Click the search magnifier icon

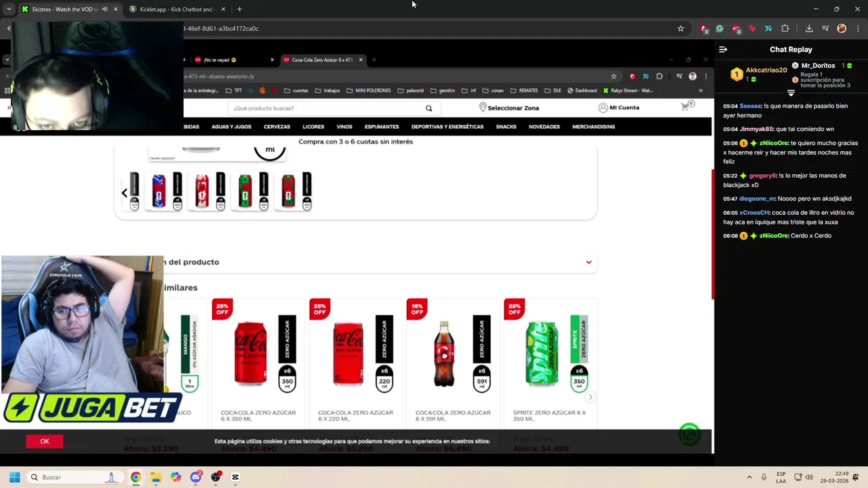429,108
